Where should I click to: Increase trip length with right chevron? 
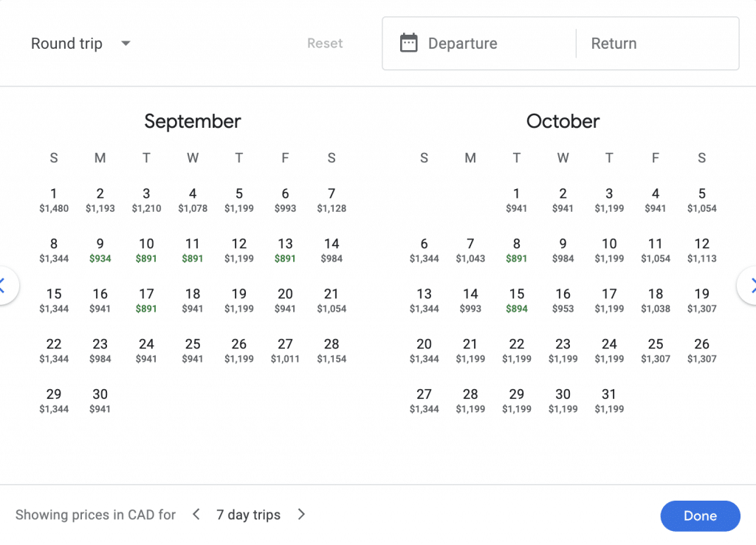click(301, 515)
